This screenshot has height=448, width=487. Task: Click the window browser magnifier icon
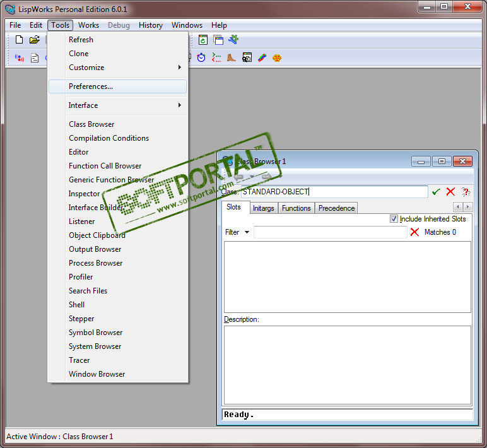(247, 57)
